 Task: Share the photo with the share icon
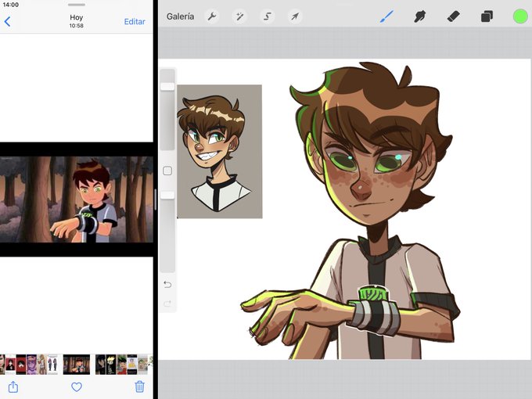[13, 386]
